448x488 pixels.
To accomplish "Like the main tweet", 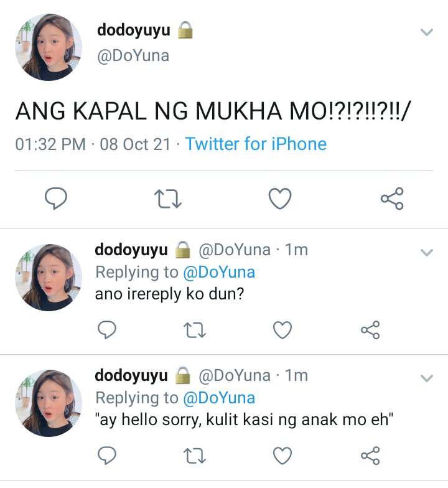I will pos(280,198).
